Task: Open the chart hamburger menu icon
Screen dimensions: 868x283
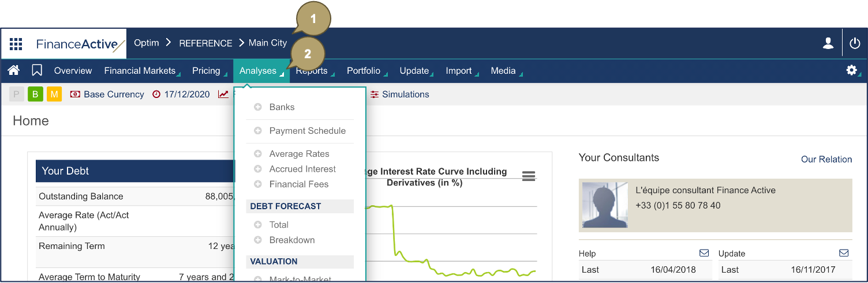Action: point(528,176)
